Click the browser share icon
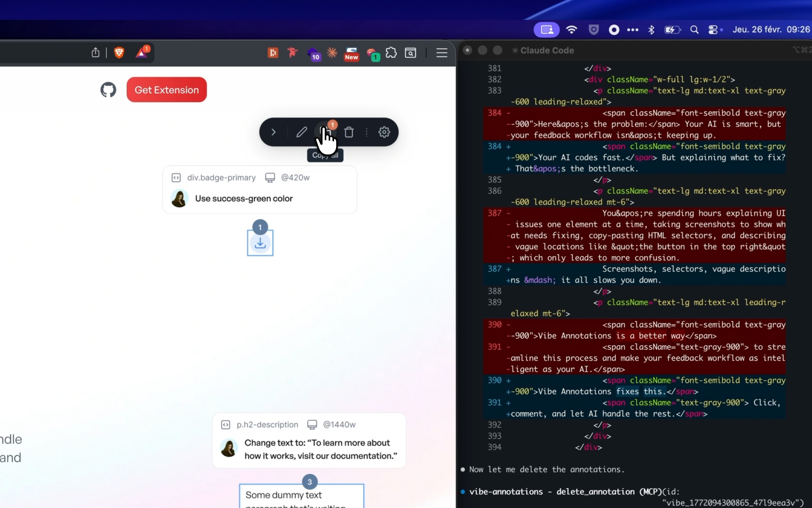The height and width of the screenshot is (508, 812). click(x=96, y=52)
